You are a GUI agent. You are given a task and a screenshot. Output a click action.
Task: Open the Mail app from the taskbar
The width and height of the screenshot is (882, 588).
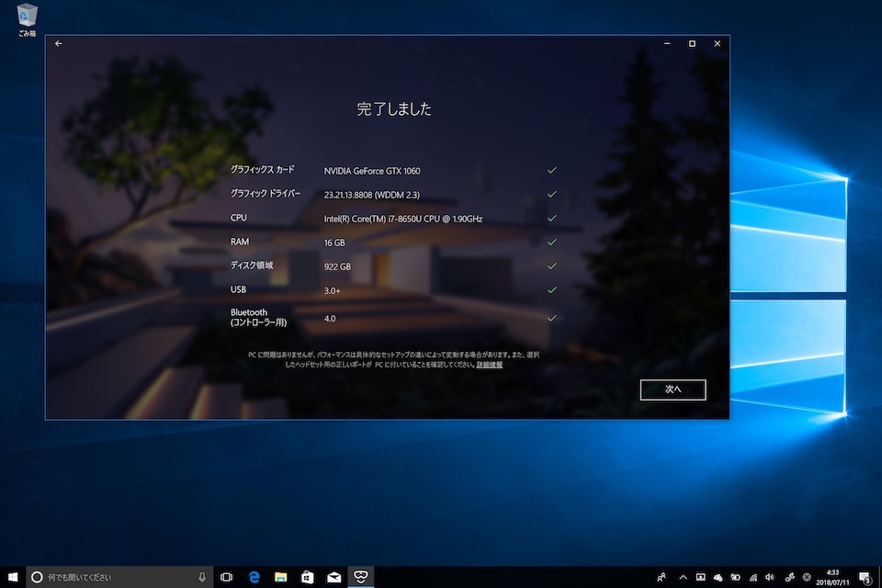(x=334, y=577)
